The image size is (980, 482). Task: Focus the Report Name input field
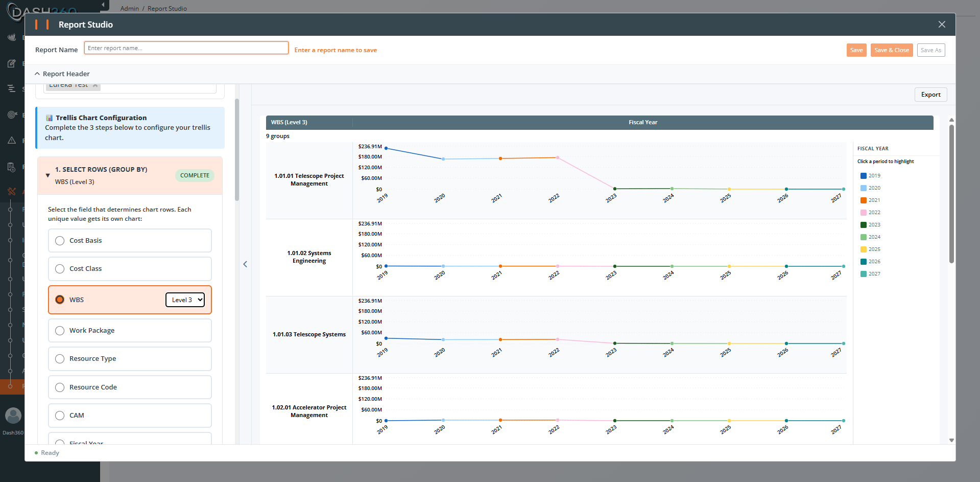coord(186,48)
